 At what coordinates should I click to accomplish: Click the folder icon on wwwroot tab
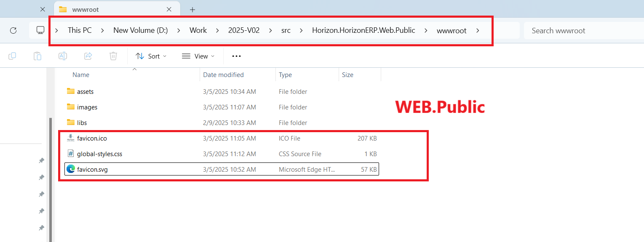tap(63, 9)
